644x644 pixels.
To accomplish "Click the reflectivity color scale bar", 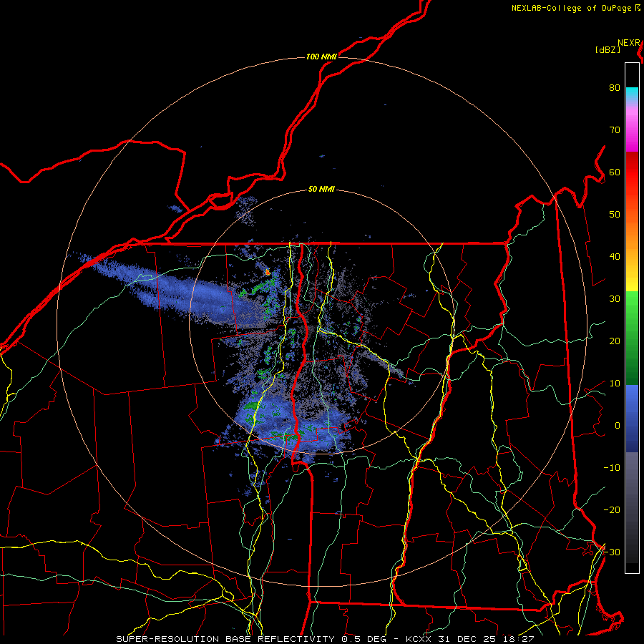I will click(632, 318).
